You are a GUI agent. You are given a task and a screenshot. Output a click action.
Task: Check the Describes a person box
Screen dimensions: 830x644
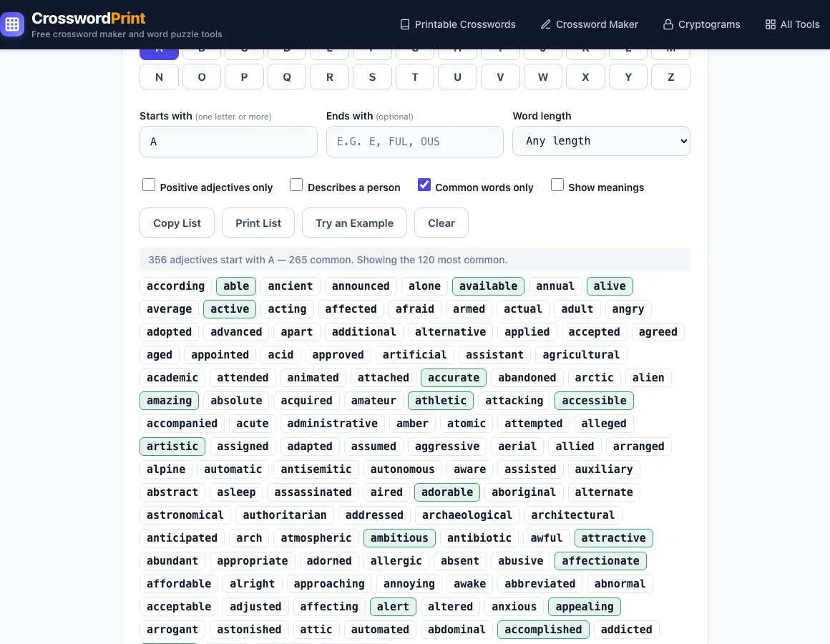(x=296, y=185)
